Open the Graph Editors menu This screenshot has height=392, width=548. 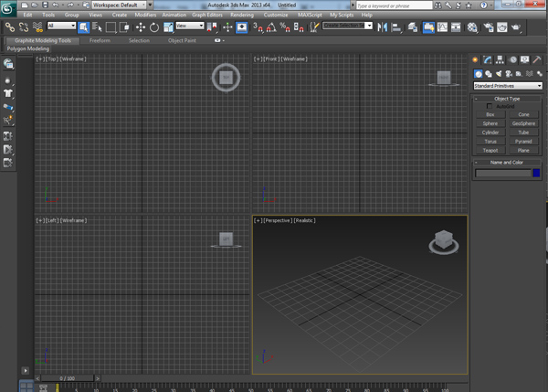(207, 15)
